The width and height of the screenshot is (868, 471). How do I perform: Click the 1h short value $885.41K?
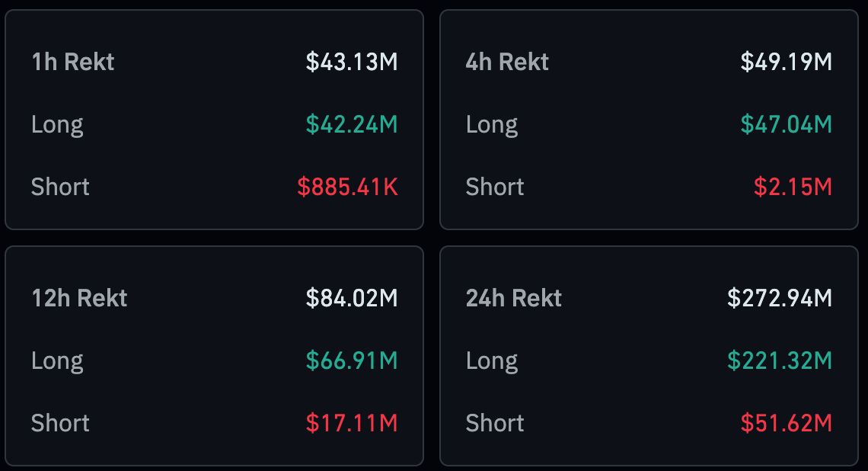(x=347, y=187)
